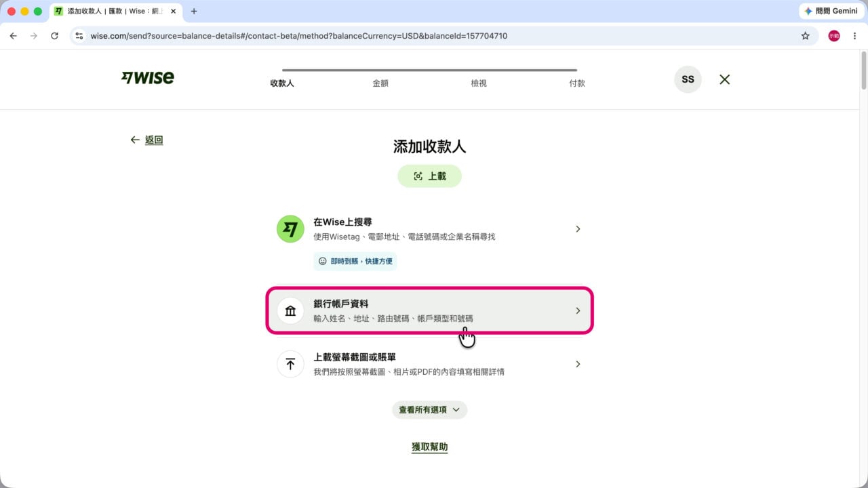The image size is (868, 488).
Task: Click the bank building icon
Action: (290, 310)
